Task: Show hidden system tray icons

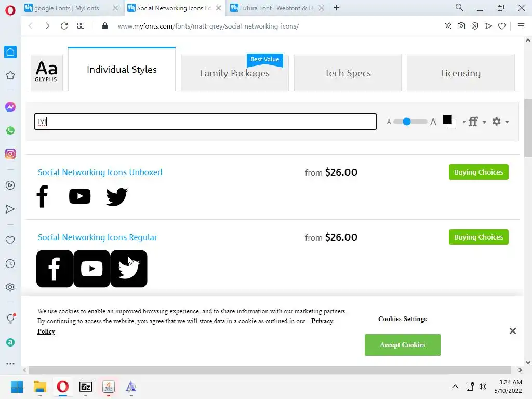Action: tap(455, 387)
